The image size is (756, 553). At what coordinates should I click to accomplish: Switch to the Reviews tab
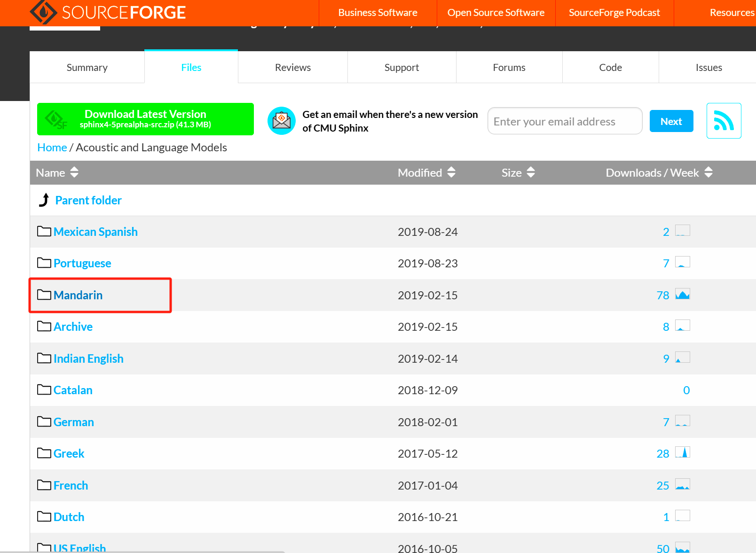(293, 67)
